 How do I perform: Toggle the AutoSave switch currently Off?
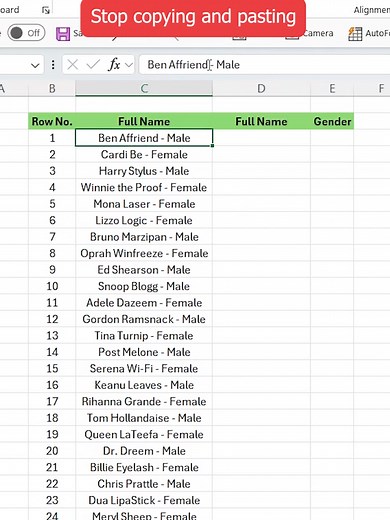point(26,33)
